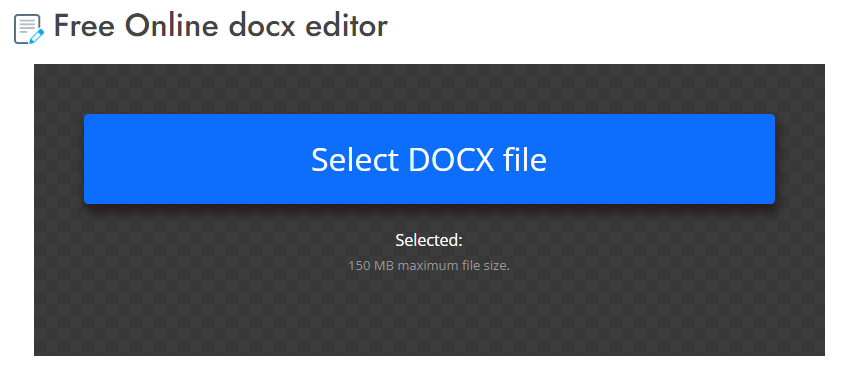The width and height of the screenshot is (850, 372).
Task: Open the file chooser via Select DOCX file
Action: click(429, 159)
